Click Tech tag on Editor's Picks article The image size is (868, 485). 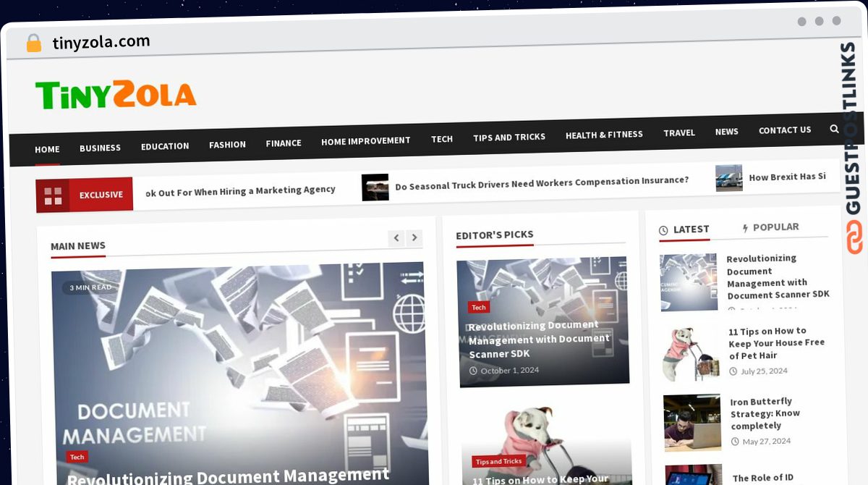coord(479,307)
